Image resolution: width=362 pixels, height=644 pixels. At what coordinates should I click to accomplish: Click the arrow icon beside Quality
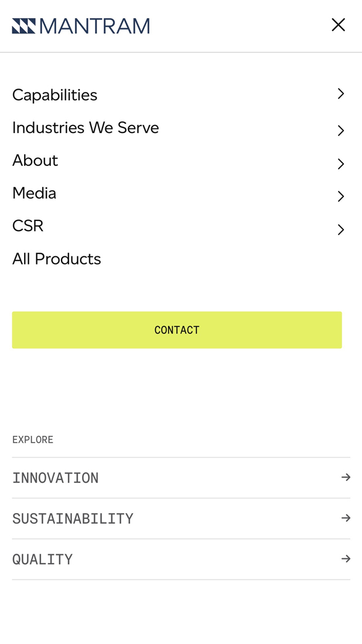click(x=346, y=559)
